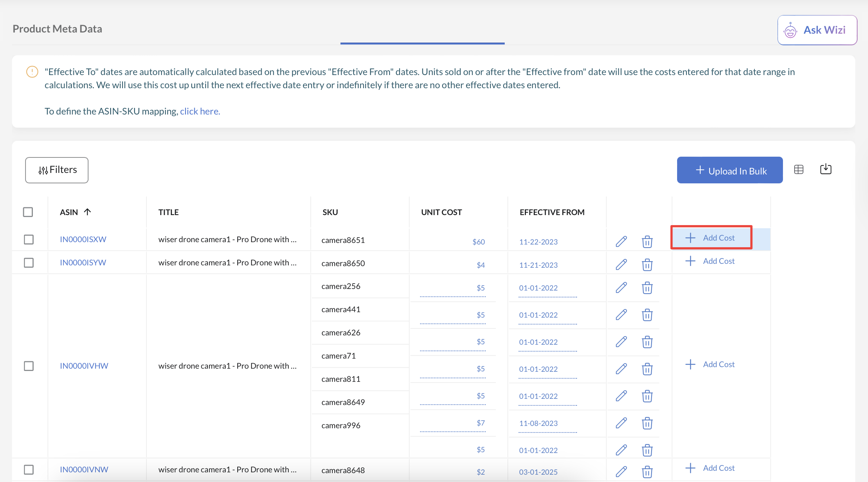868x482 pixels.
Task: Sort by ASIN column arrow
Action: (87, 212)
